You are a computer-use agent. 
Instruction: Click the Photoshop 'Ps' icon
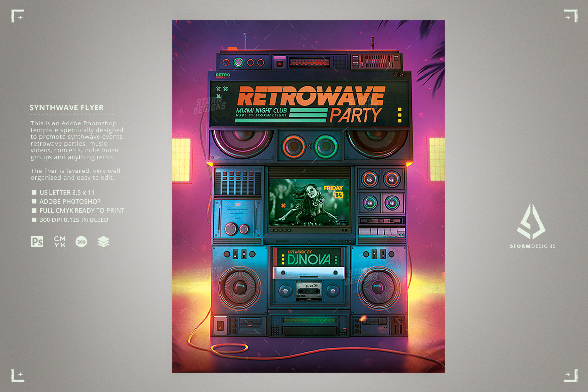point(37,241)
